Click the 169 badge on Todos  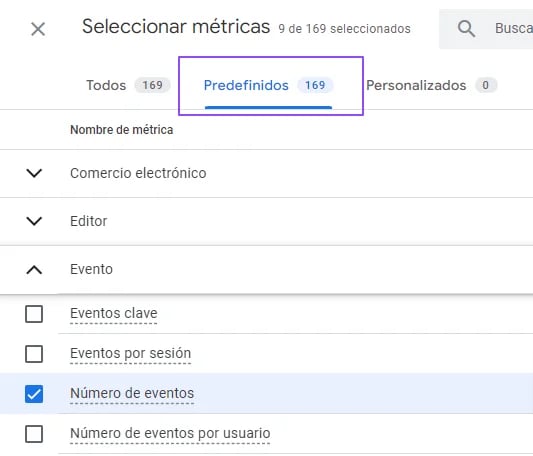[x=152, y=85]
